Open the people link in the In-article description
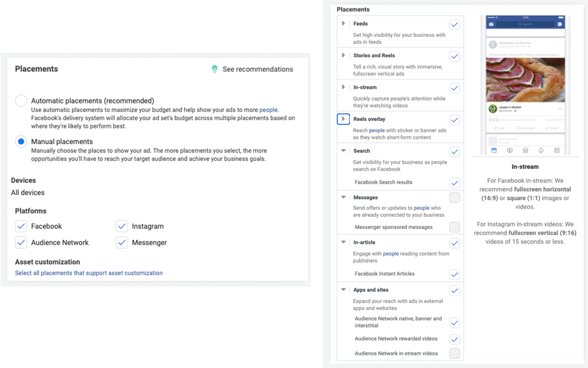Image resolution: width=588 pixels, height=368 pixels. [x=391, y=254]
